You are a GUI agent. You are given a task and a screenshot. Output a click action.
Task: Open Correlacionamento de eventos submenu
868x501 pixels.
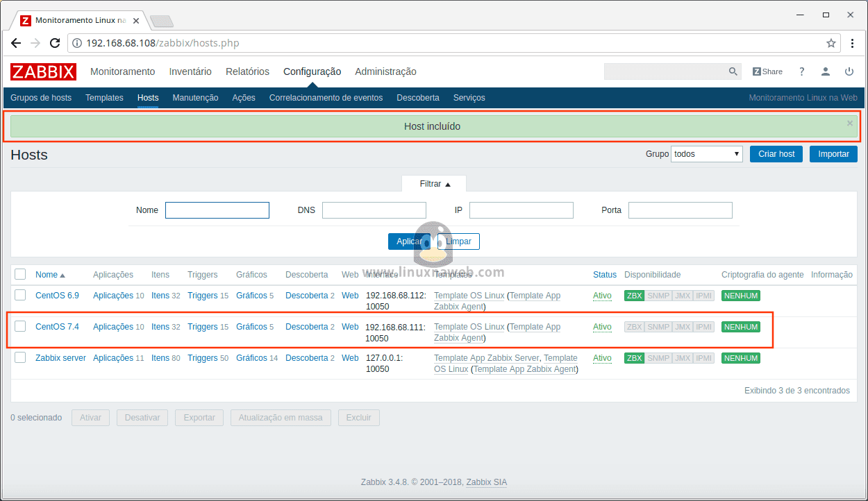click(x=326, y=98)
